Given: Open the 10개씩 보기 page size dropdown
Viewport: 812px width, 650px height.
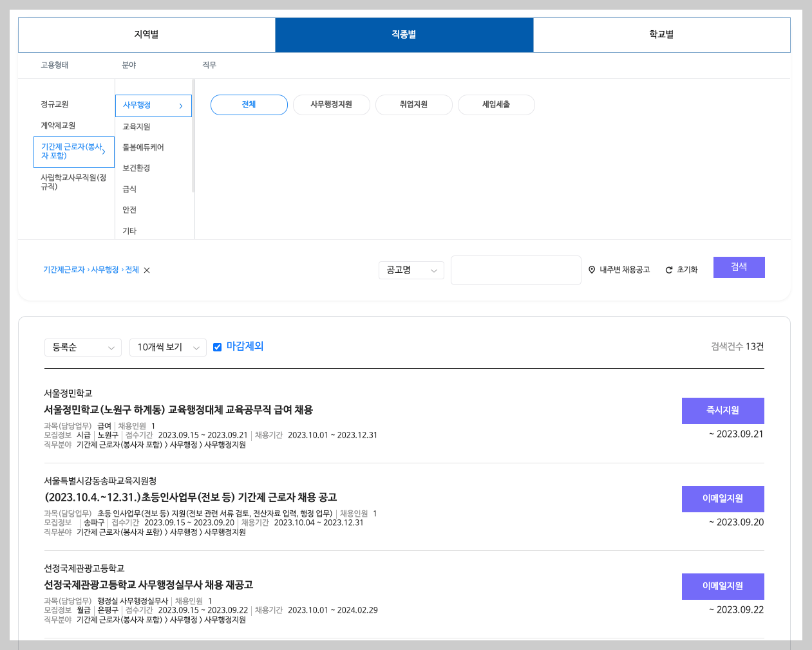Looking at the screenshot, I should (167, 347).
